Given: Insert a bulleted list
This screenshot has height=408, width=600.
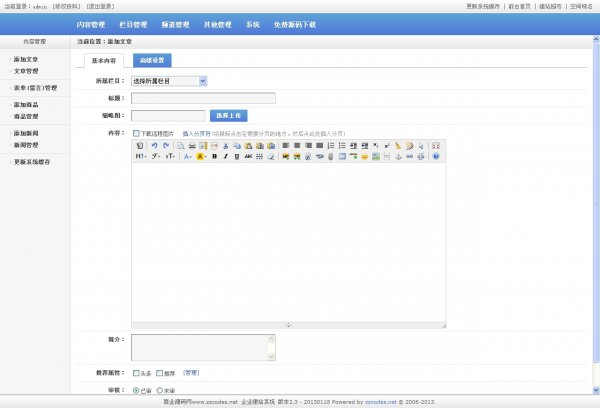Looking at the screenshot, I should pos(342,145).
